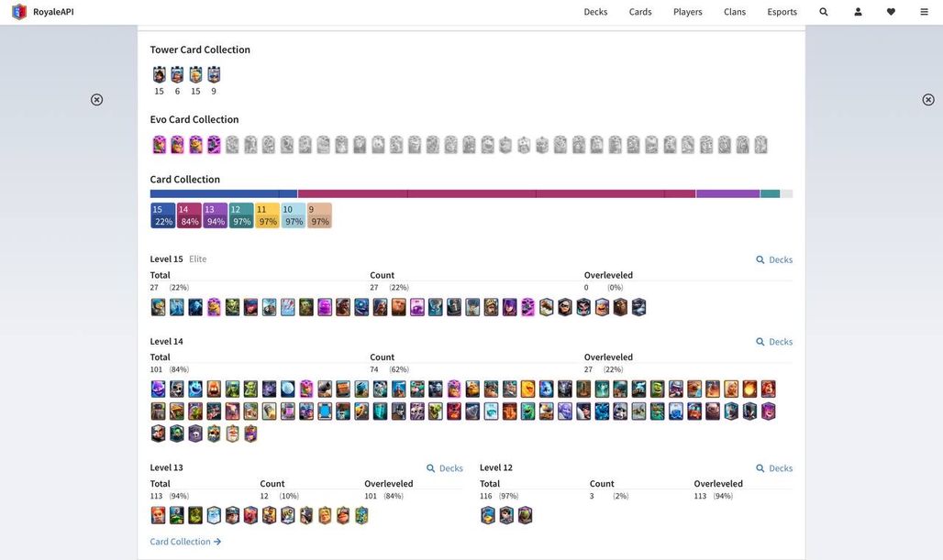Viewport: 943px width, 560px height.
Task: Open the Esports menu item
Action: pyautogui.click(x=782, y=12)
